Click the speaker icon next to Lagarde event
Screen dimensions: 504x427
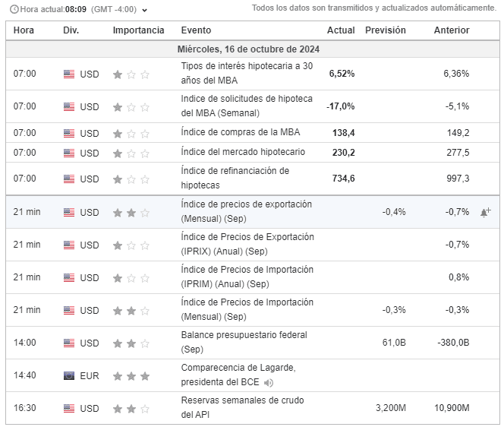pos(269,383)
